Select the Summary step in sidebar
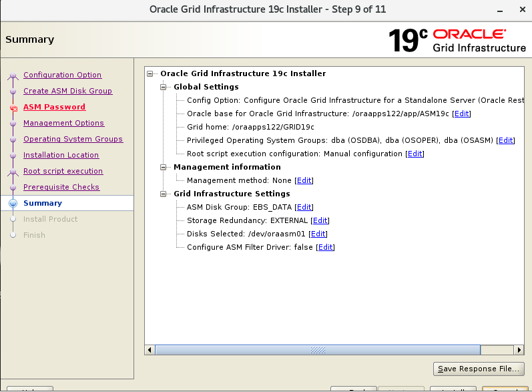Viewport: 532px width, 392px height. [x=43, y=203]
